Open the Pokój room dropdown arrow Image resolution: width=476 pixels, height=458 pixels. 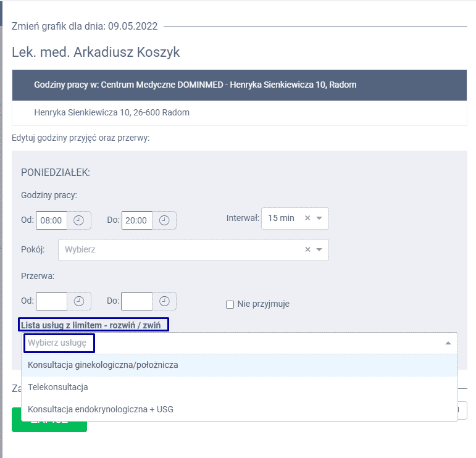(x=319, y=250)
